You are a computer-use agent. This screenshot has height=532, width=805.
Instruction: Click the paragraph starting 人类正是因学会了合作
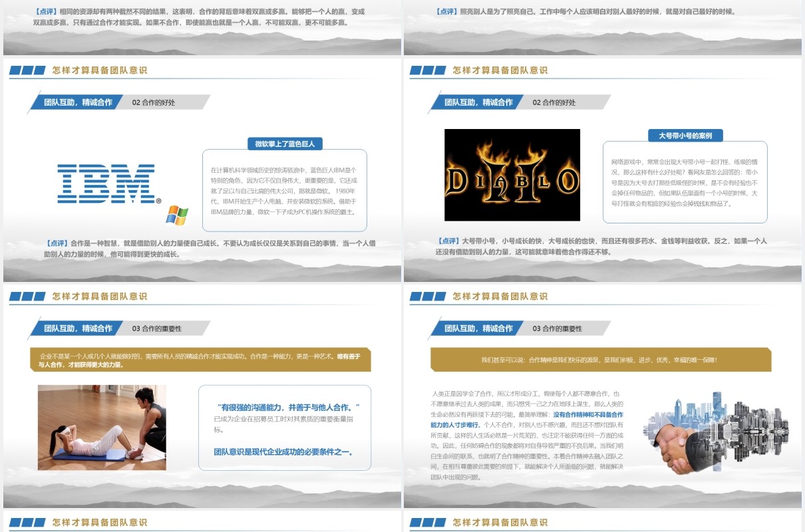(527, 436)
